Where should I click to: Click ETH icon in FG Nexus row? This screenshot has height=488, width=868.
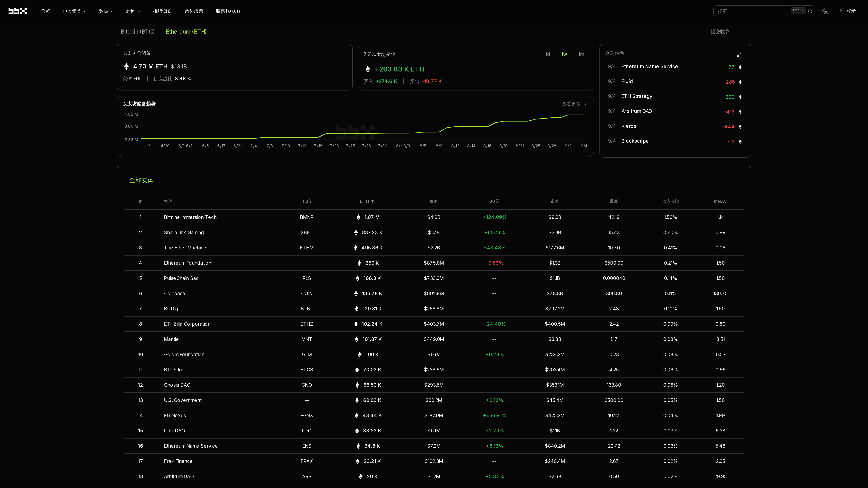pos(357,415)
